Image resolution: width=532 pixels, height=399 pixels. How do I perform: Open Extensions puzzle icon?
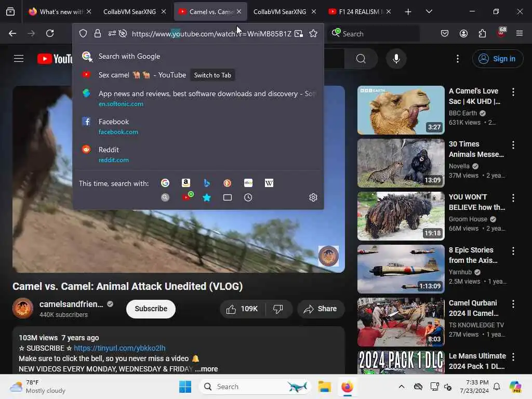click(x=482, y=33)
